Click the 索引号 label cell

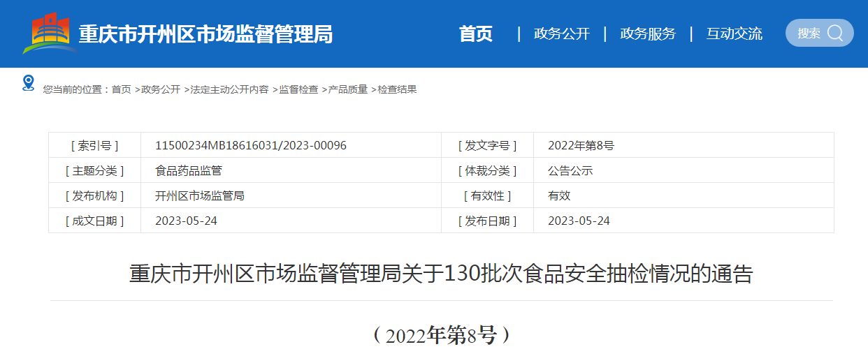coord(95,145)
